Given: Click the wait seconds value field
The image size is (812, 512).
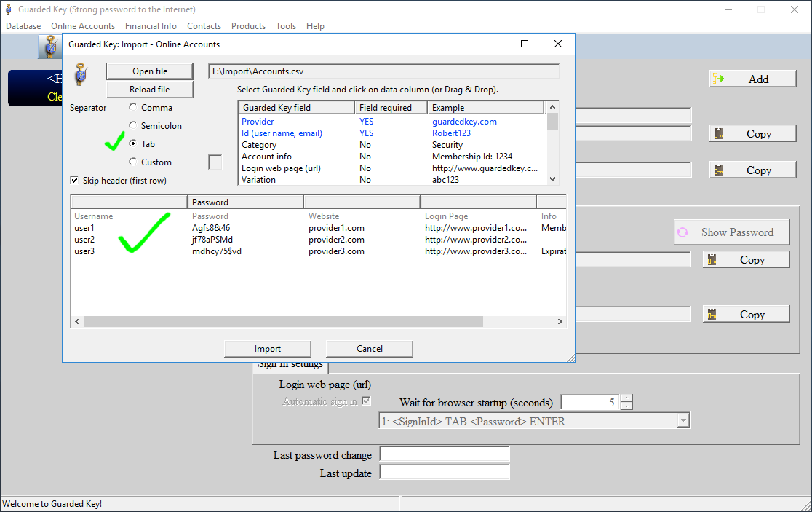Looking at the screenshot, I should (590, 402).
